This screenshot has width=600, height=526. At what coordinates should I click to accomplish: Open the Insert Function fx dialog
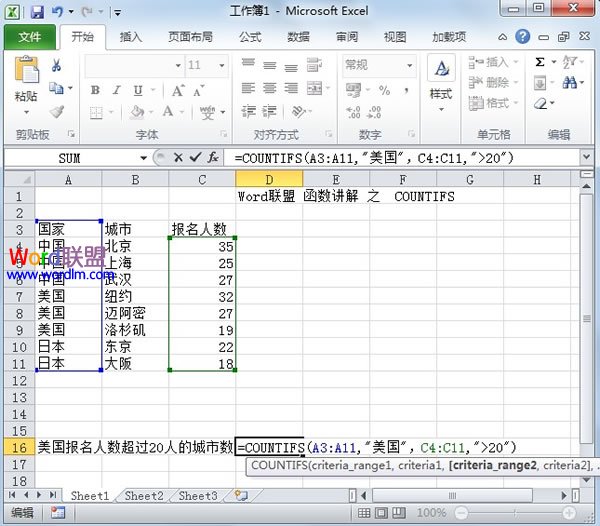pos(213,158)
